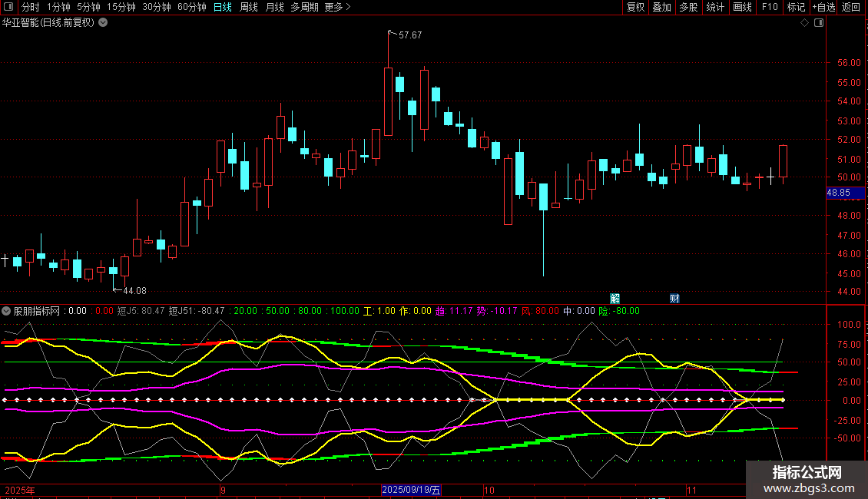Open the 更多 periods expander
This screenshot has width=868, height=499.
[x=337, y=7]
